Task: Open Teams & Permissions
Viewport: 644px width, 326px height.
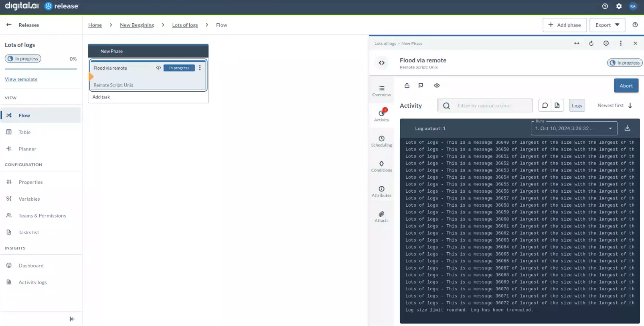Action: [x=41, y=216]
